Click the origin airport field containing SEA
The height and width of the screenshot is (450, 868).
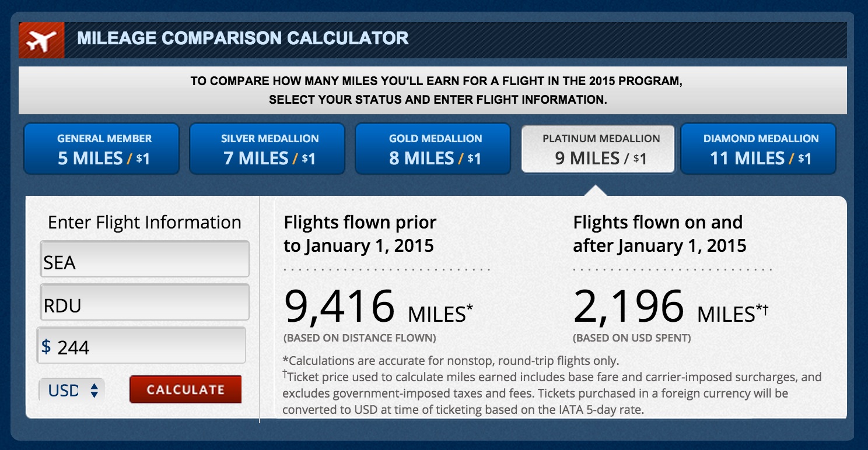click(145, 259)
